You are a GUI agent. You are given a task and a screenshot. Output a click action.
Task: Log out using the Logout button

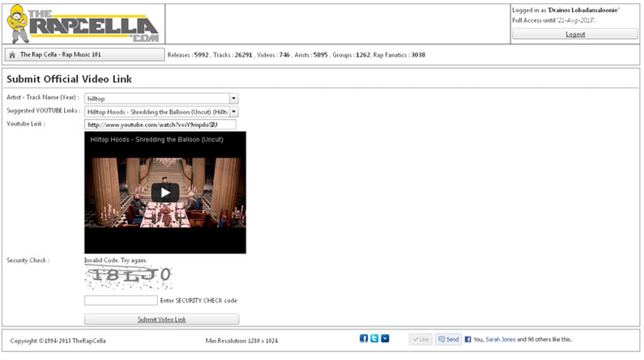(x=575, y=34)
